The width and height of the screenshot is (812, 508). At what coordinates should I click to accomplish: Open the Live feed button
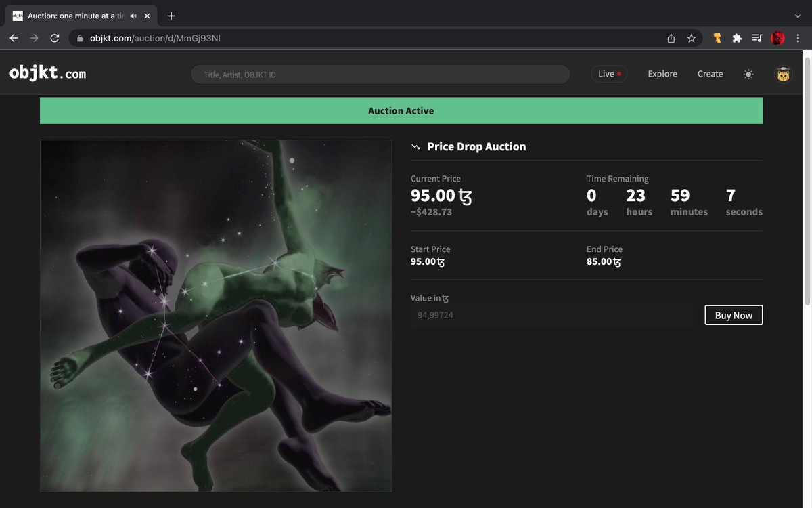609,74
